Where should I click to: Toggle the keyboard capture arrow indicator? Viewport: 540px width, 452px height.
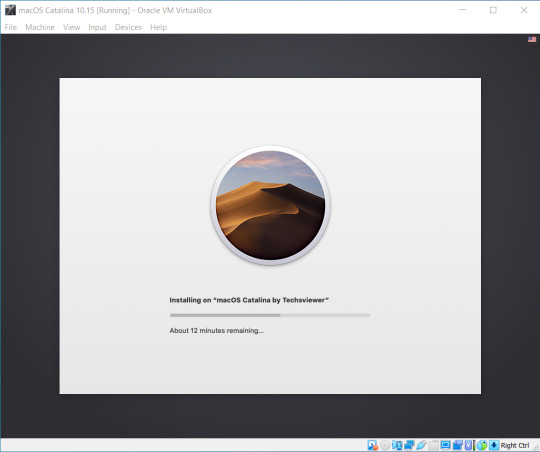(494, 445)
